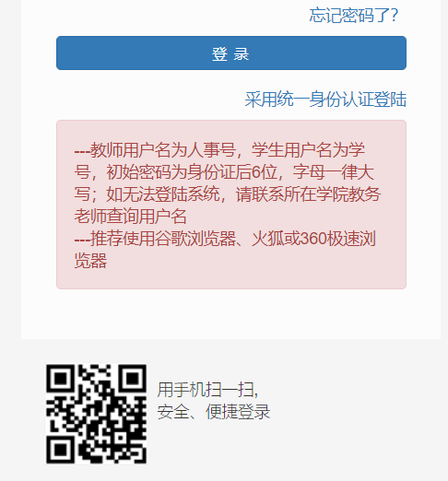This screenshot has width=448, height=481.
Task: Click the 请联系所在学院教务 notice line
Action: click(308, 194)
